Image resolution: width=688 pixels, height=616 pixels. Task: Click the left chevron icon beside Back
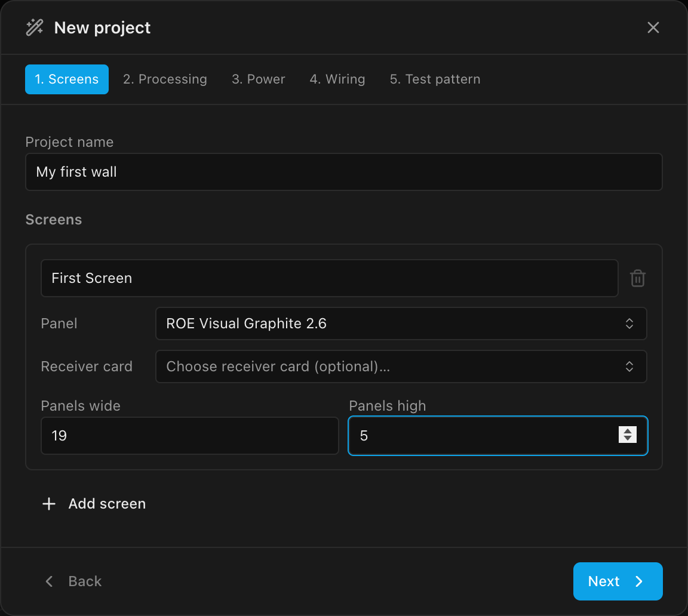[x=49, y=581]
